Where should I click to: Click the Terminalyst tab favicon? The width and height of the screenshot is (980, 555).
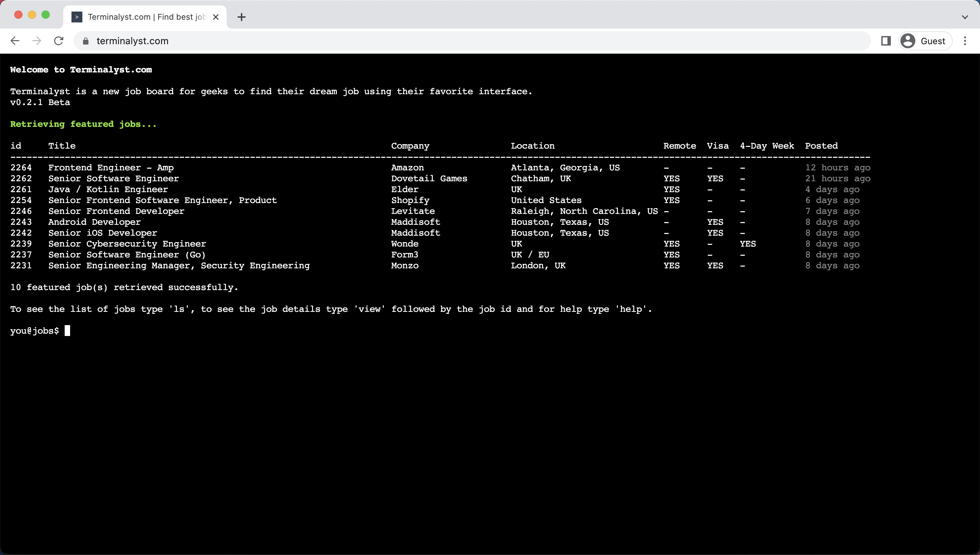[x=77, y=17]
